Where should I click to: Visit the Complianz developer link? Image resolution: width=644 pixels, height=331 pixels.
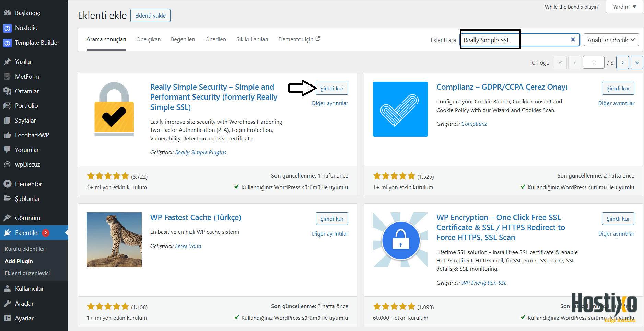(x=474, y=124)
